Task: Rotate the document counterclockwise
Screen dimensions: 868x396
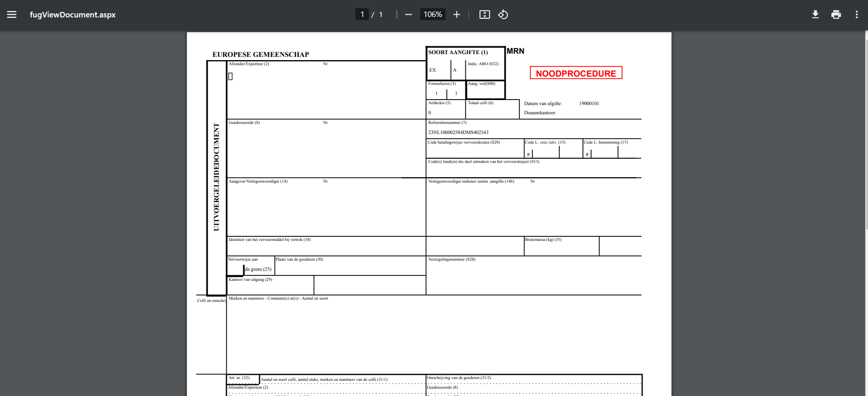Action: [x=503, y=15]
